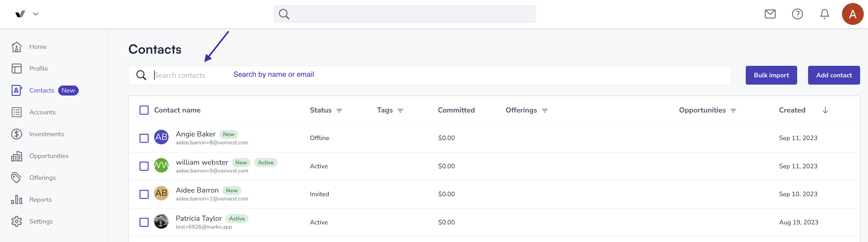Click the Offerings tag icon
The width and height of the screenshot is (868, 242).
[x=16, y=177]
